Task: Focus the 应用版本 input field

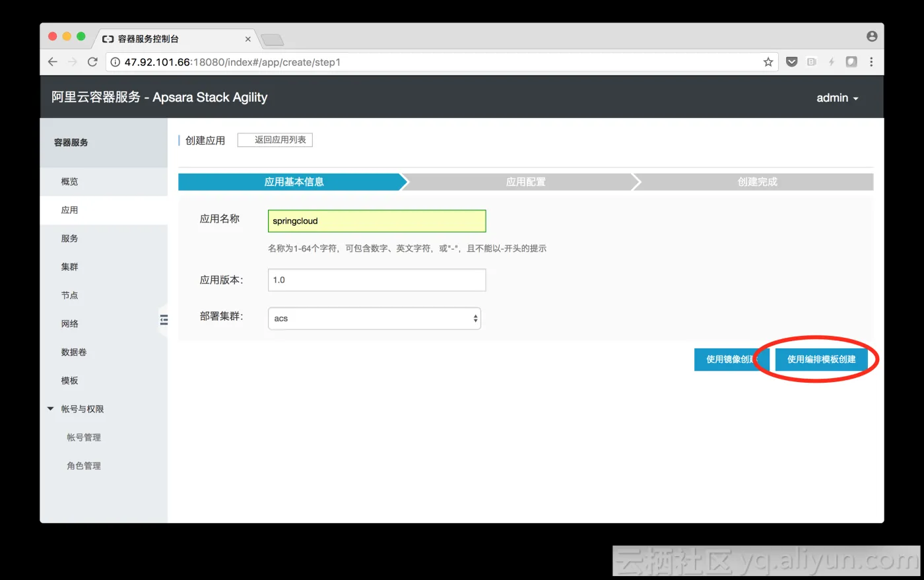Action: (377, 280)
